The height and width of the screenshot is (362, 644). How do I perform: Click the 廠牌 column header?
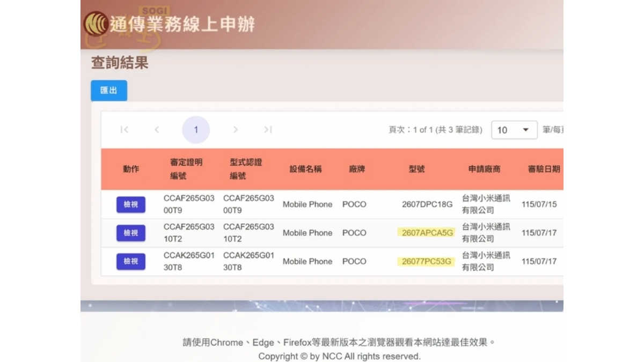pyautogui.click(x=357, y=169)
